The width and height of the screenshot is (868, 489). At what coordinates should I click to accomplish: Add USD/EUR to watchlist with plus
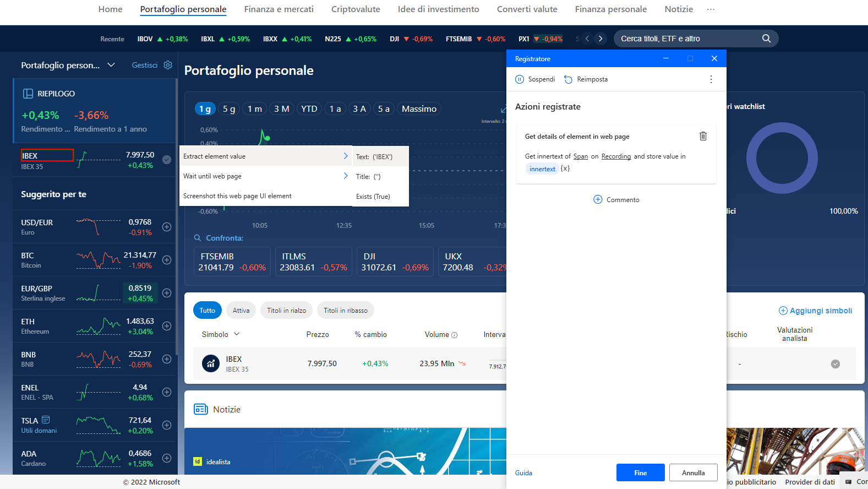coord(167,227)
